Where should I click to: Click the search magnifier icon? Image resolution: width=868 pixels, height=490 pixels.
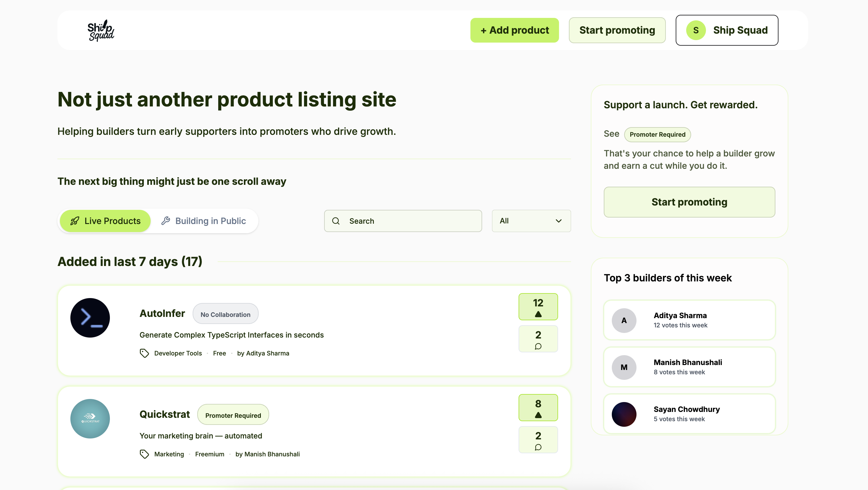tap(336, 221)
